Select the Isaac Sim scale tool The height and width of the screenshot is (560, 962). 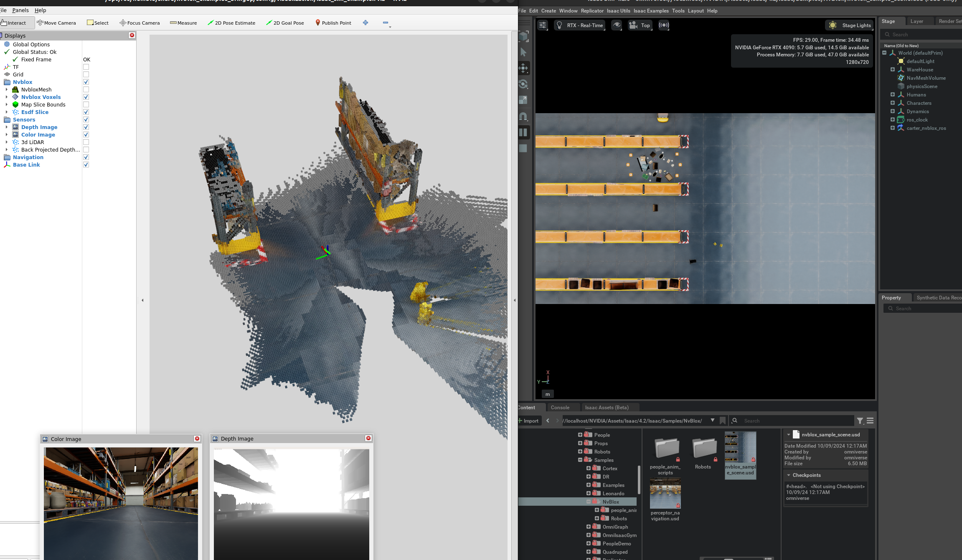pyautogui.click(x=523, y=100)
